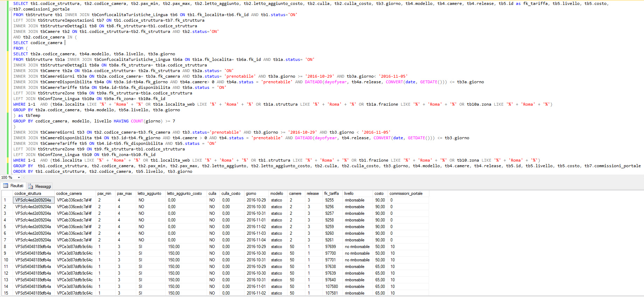Select the release column header
This screenshot has height=297, width=644.
(x=314, y=193)
